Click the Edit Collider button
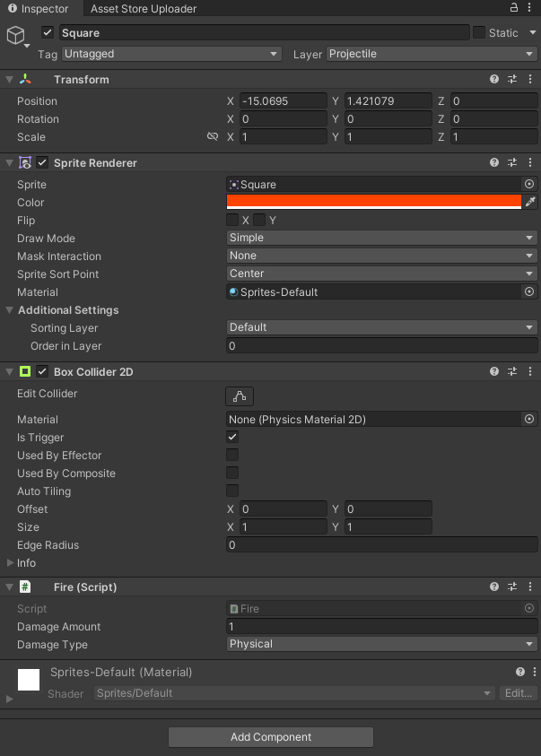Image resolution: width=541 pixels, height=756 pixels. pos(238,395)
